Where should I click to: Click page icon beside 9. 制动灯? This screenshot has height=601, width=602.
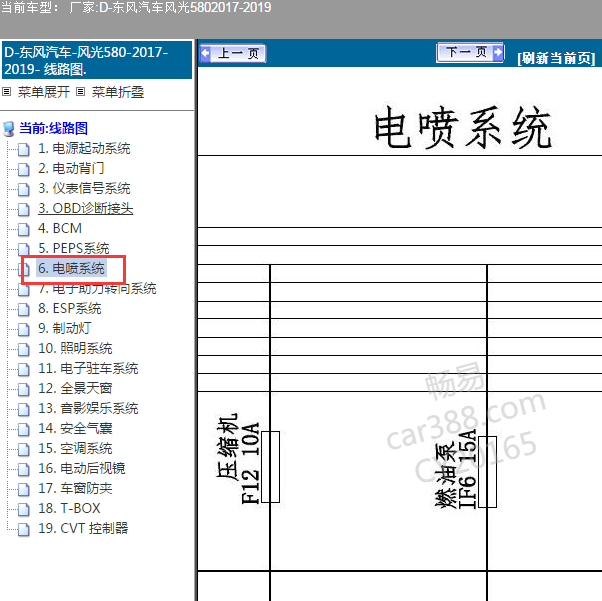pyautogui.click(x=24, y=329)
